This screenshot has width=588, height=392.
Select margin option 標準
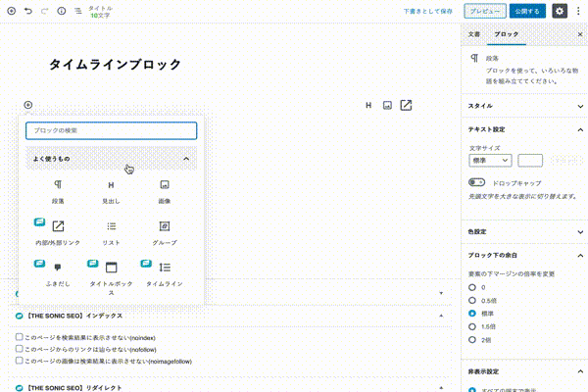(x=472, y=314)
